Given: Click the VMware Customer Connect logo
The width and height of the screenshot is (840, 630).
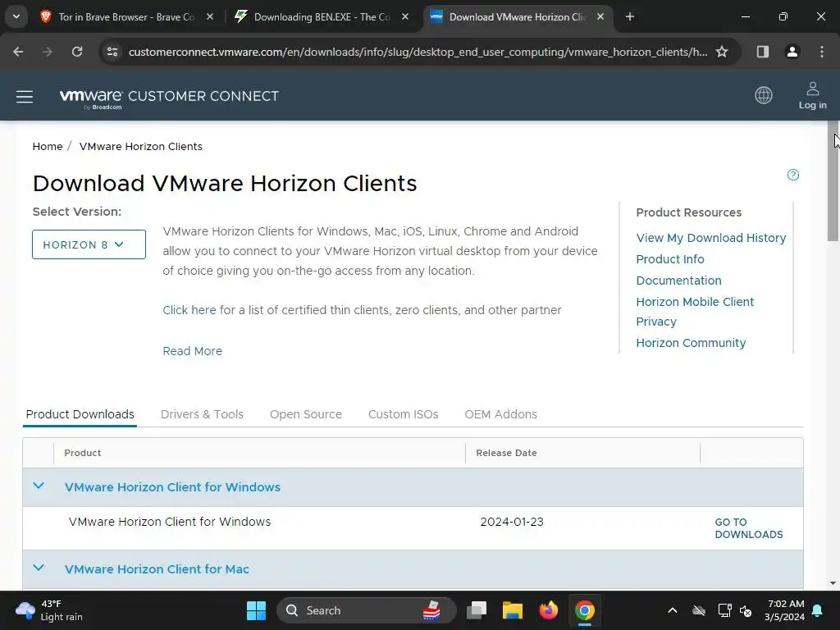Looking at the screenshot, I should coord(169,98).
